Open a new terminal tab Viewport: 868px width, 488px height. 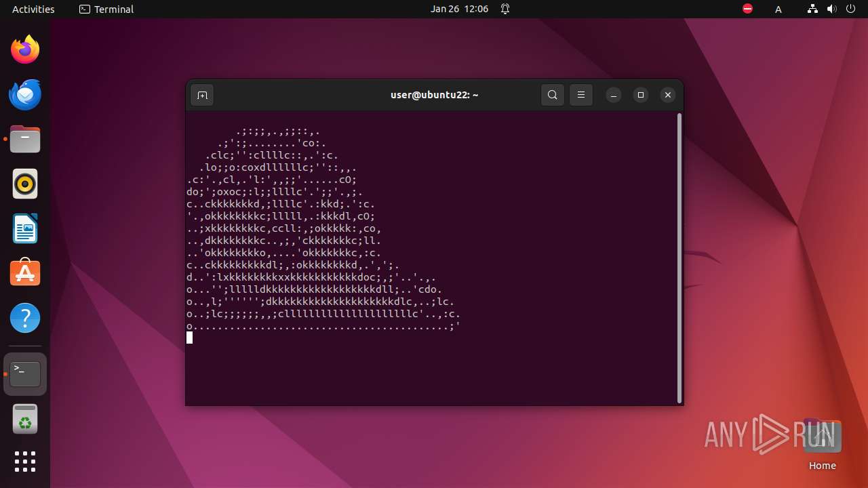pyautogui.click(x=202, y=95)
